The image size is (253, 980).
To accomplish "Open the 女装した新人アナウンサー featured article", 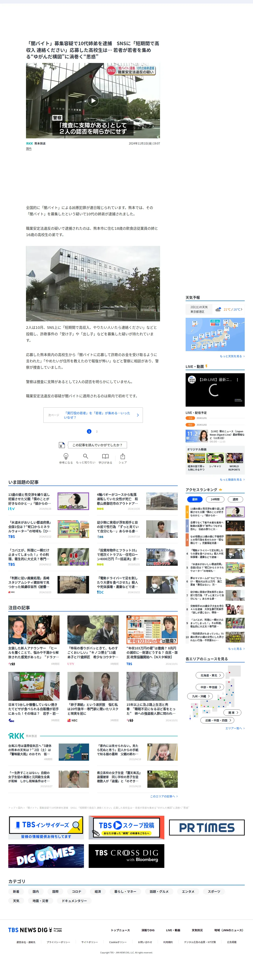I will 34,641.
